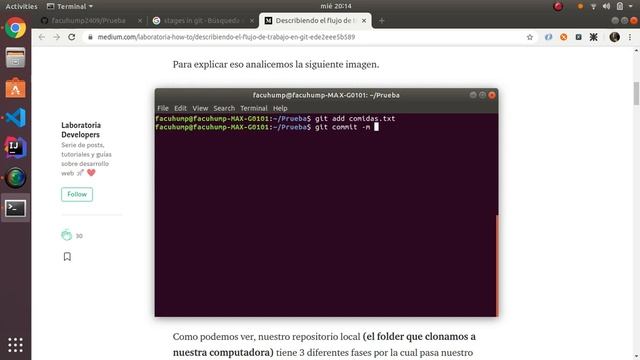Click paragraph starting Como podemos ver
The image size is (640, 360).
point(324,344)
